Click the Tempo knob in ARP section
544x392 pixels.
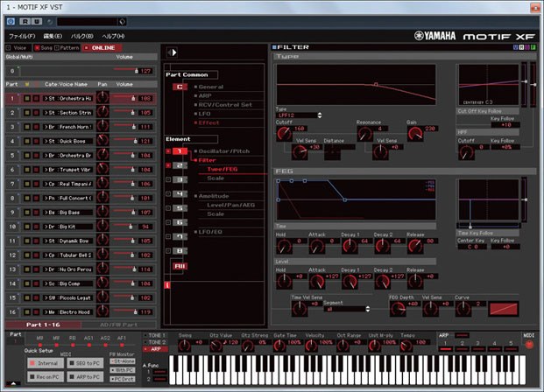tap(406, 346)
